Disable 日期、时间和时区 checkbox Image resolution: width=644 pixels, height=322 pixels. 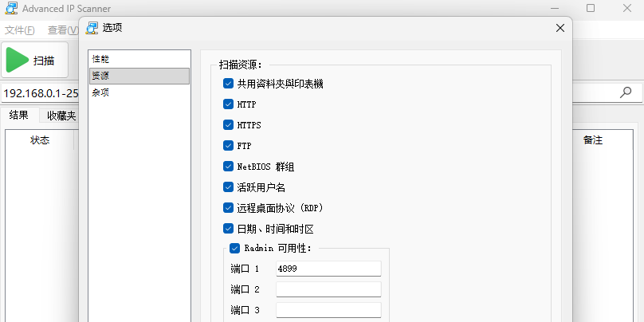tap(229, 229)
